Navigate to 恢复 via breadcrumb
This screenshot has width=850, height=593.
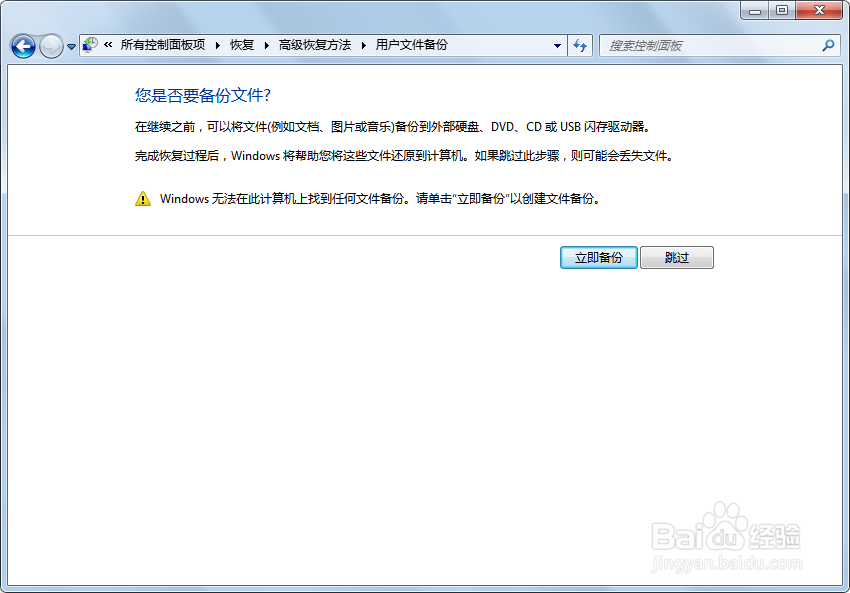[239, 45]
